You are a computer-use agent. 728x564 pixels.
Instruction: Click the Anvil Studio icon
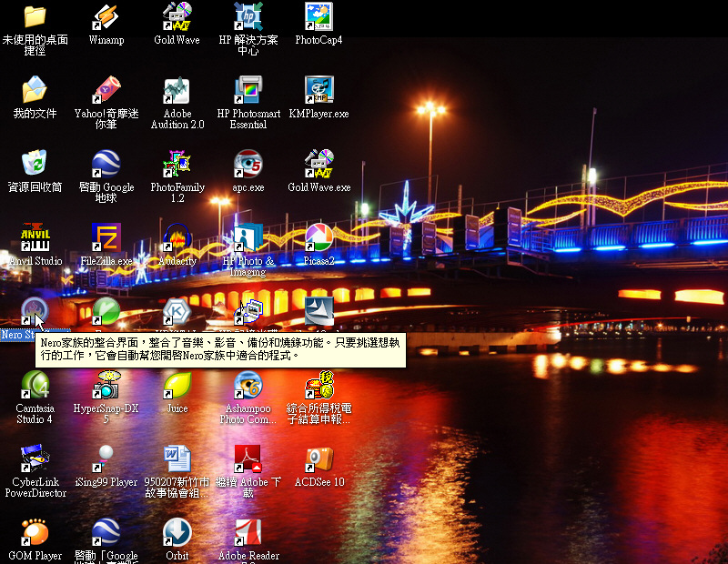[x=35, y=237]
